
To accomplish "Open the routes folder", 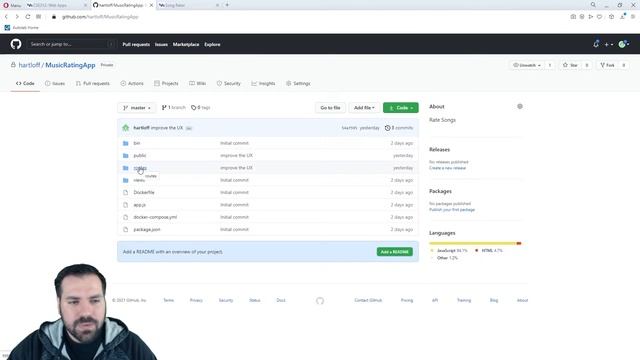I will (x=140, y=168).
